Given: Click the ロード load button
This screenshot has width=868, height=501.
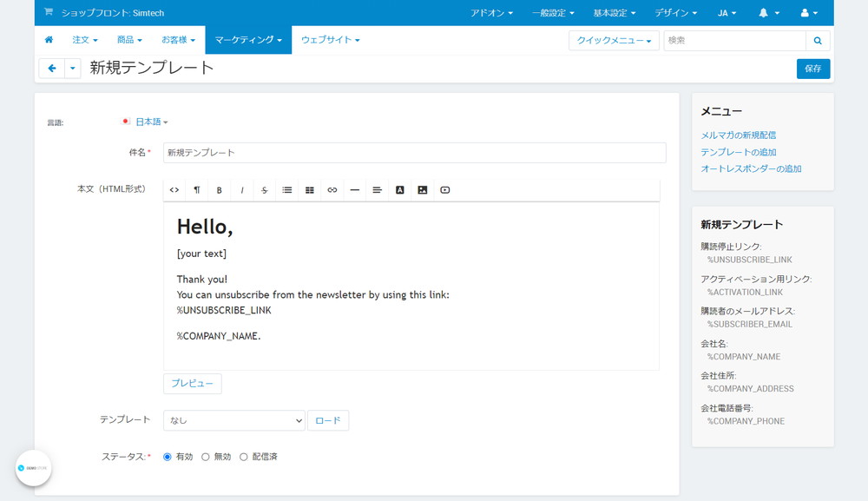Looking at the screenshot, I should click(x=328, y=421).
